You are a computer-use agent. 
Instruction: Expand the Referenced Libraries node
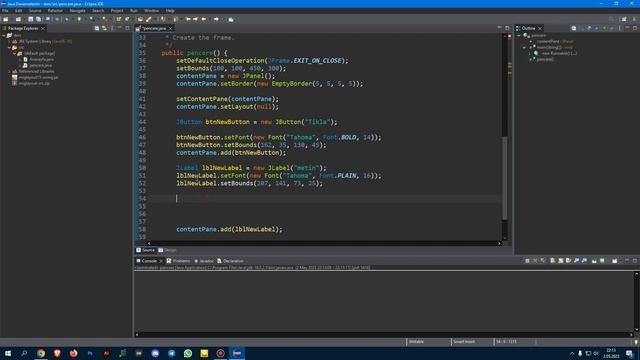click(x=9, y=71)
